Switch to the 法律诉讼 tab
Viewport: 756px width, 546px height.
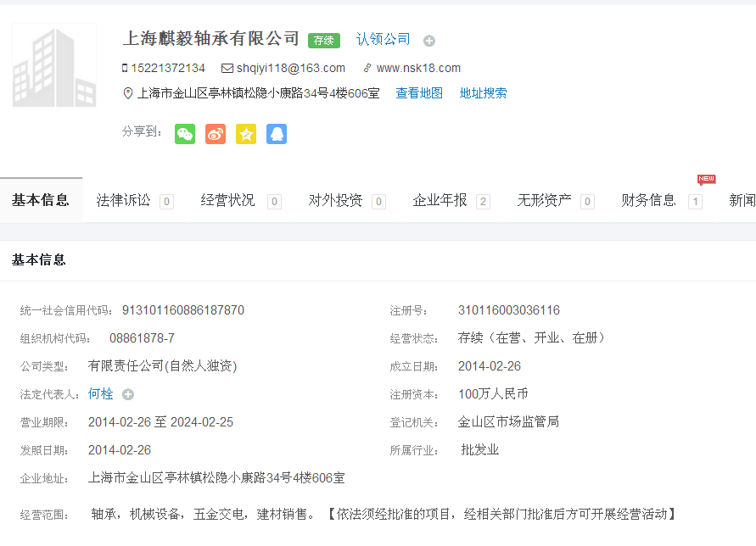click(123, 200)
